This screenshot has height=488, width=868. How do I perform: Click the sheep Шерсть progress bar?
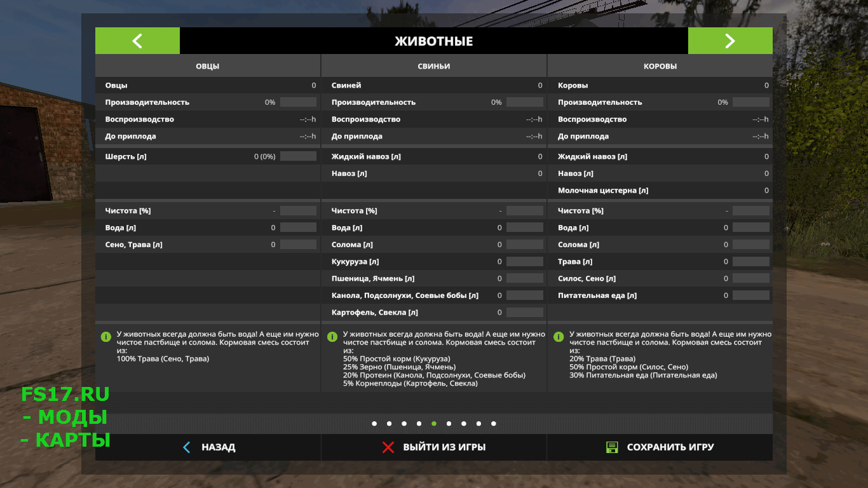pos(298,156)
